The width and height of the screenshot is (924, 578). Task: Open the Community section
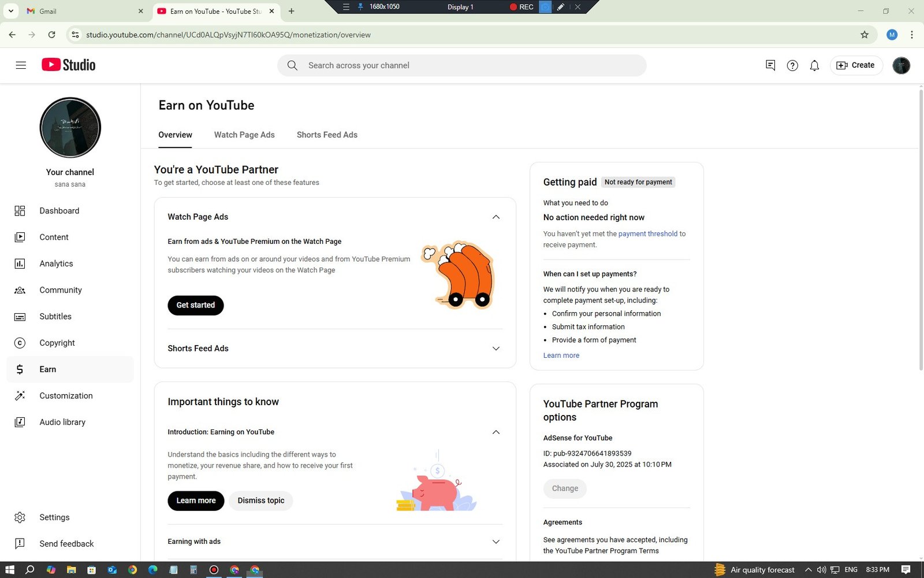(x=70, y=290)
